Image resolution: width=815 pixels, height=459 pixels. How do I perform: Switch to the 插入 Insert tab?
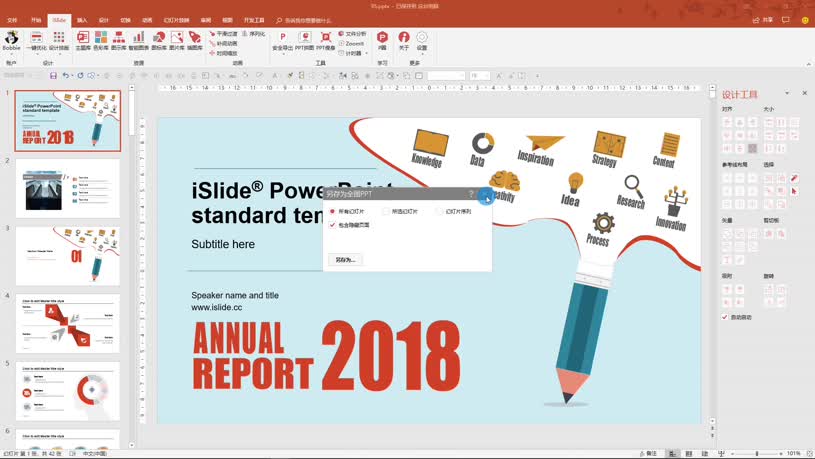[82, 20]
